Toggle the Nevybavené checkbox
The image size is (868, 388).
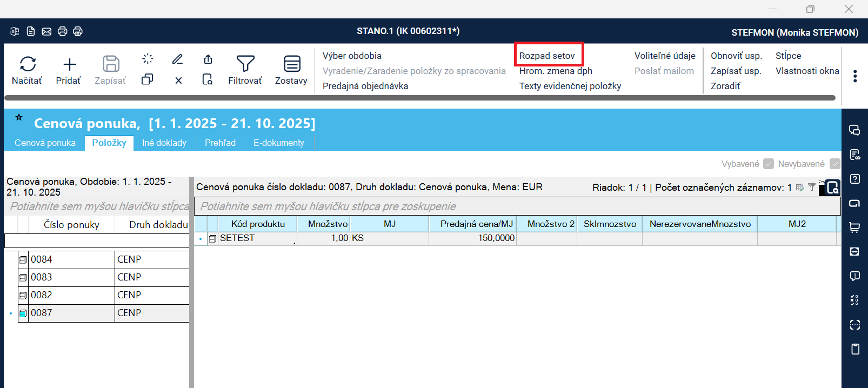click(834, 164)
